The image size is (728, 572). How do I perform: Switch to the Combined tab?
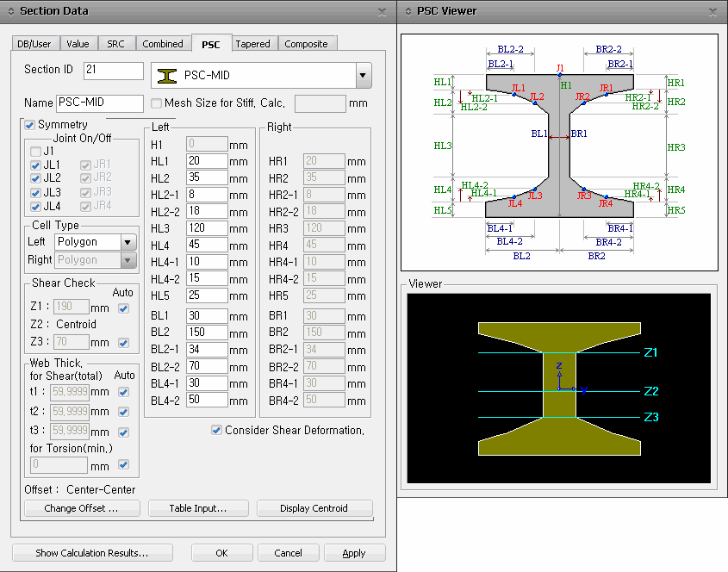pyautogui.click(x=163, y=44)
